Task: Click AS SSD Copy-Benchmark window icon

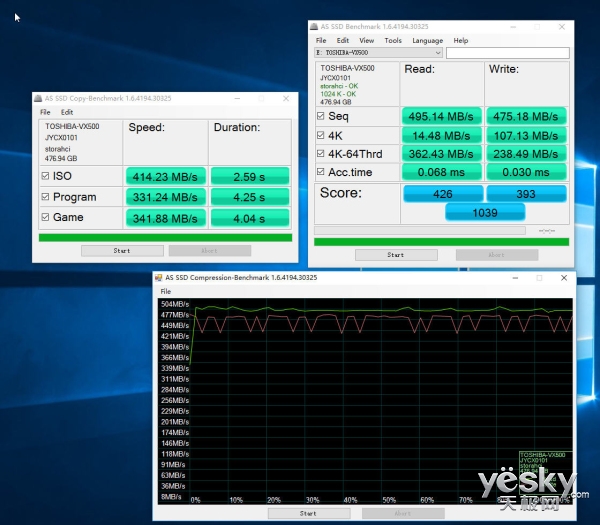Action: [x=39, y=98]
